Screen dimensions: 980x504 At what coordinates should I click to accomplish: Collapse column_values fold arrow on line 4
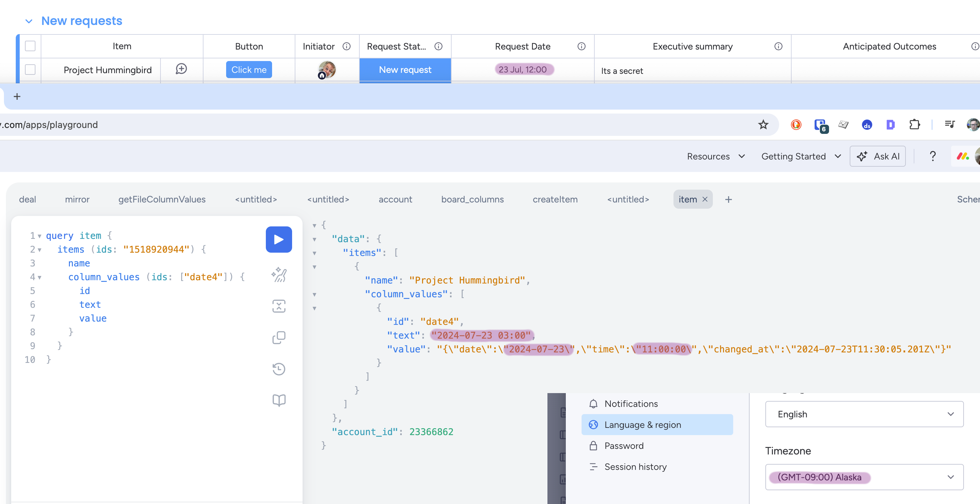click(x=40, y=278)
